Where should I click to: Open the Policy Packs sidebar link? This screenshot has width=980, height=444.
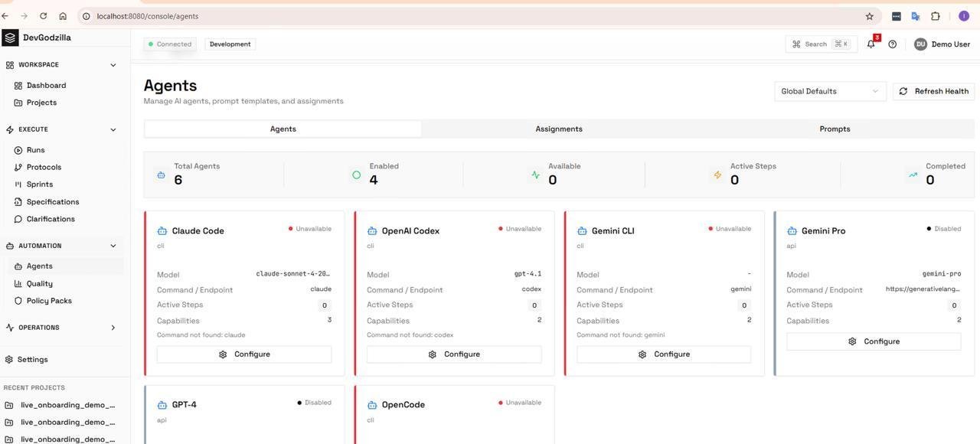49,301
